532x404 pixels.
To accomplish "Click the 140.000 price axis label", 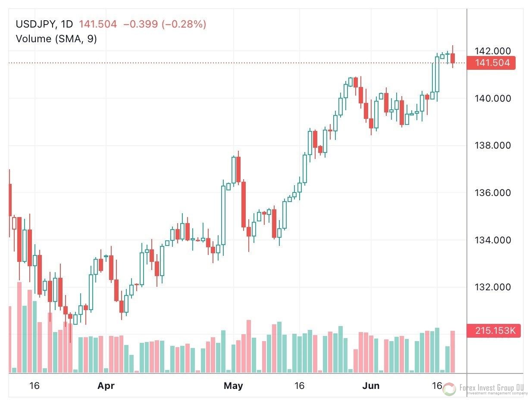I will (492, 99).
